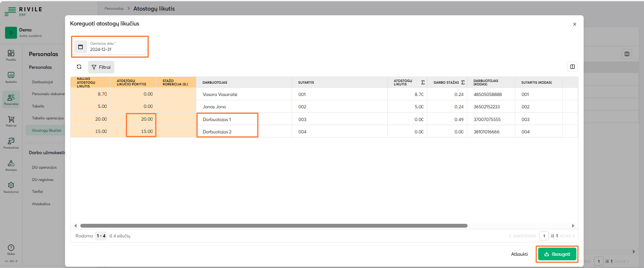Open the Pradžia home icon in sidebar
The image size is (644, 268).
pyautogui.click(x=11, y=54)
